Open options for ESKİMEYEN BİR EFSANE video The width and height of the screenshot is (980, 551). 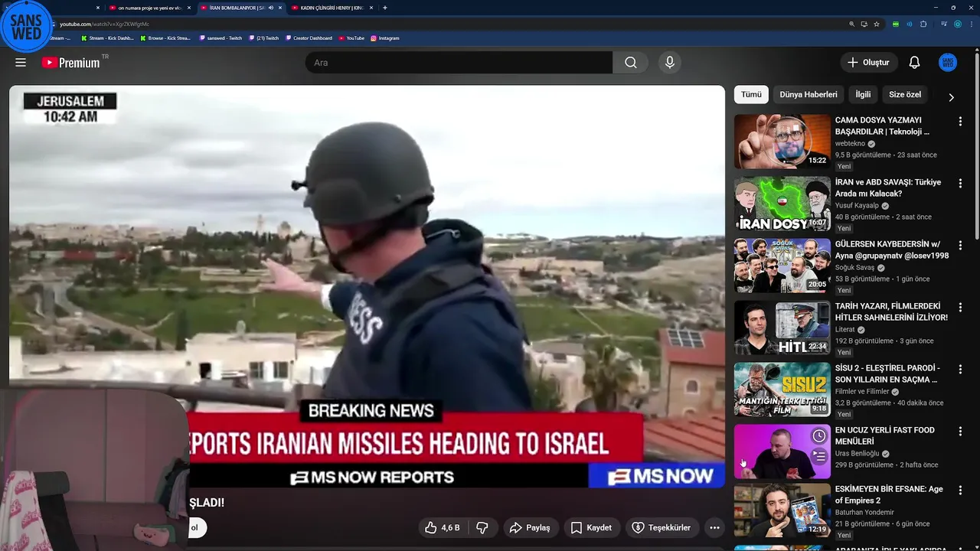click(960, 490)
